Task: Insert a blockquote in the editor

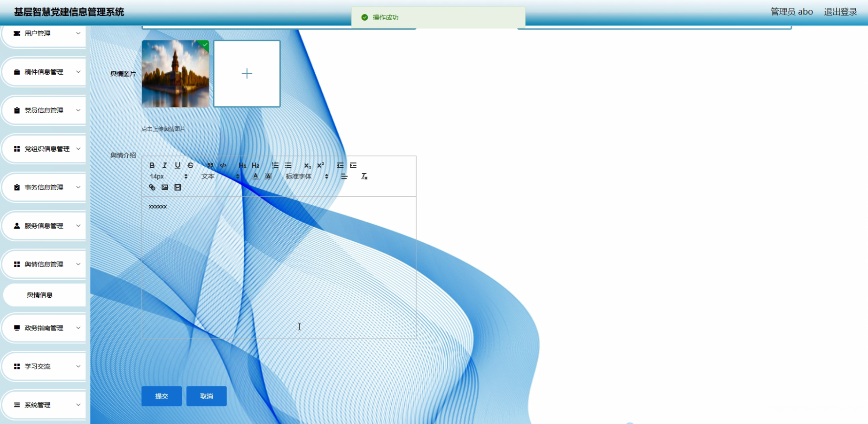Action: click(210, 165)
